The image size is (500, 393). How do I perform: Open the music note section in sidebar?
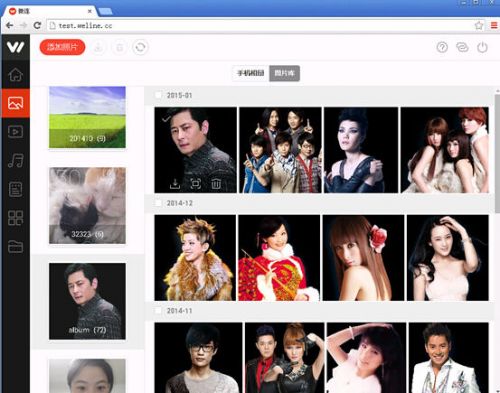(x=15, y=160)
